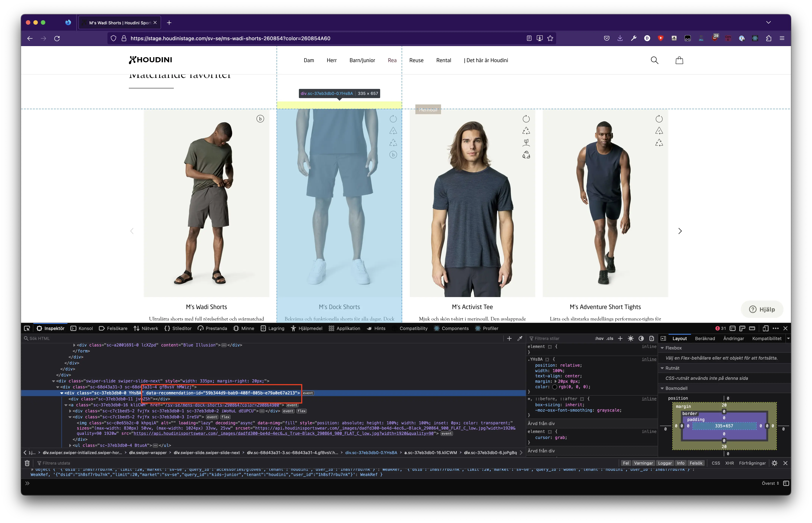This screenshot has height=523, width=812.
Task: Click the Herr navigation link
Action: [331, 60]
